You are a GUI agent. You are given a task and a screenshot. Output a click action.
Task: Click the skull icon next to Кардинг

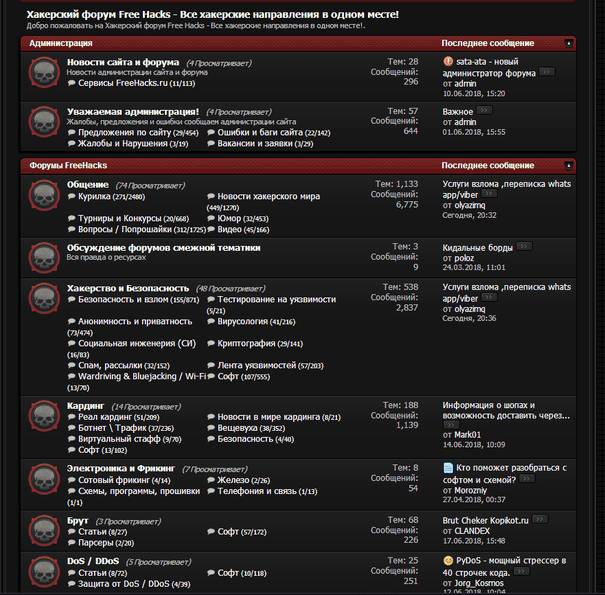pyautogui.click(x=43, y=416)
